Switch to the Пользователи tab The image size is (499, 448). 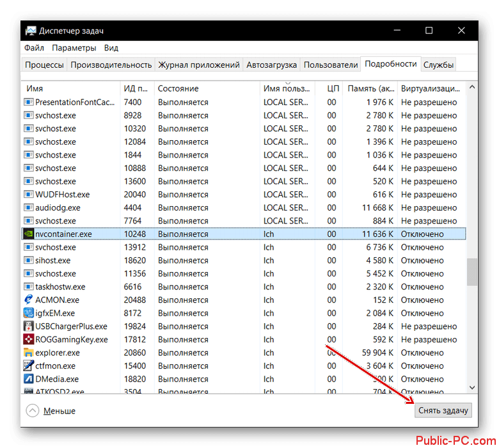tap(331, 65)
